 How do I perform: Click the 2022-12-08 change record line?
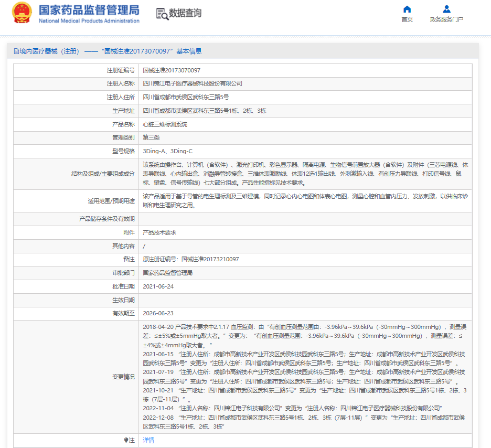click(x=304, y=422)
